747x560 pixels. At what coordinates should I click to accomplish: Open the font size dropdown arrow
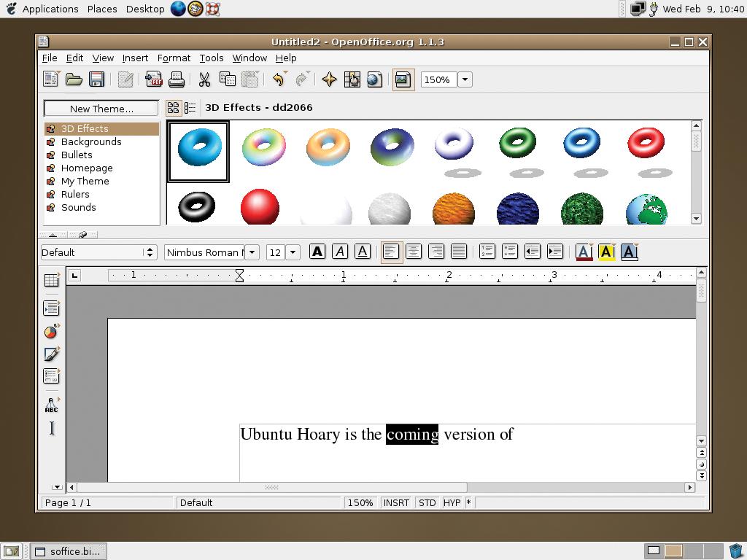tap(293, 252)
